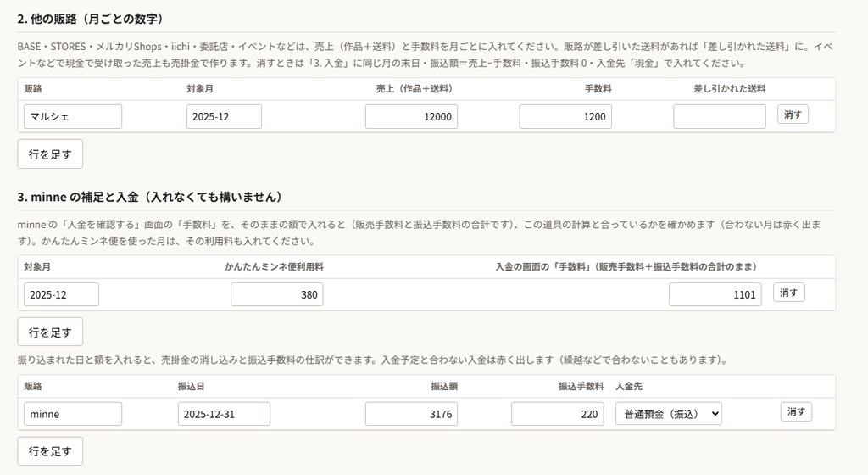Screen dimensions: 868x475
Task: Focus the empty 差し引かれた送料 field
Action: coord(719,117)
